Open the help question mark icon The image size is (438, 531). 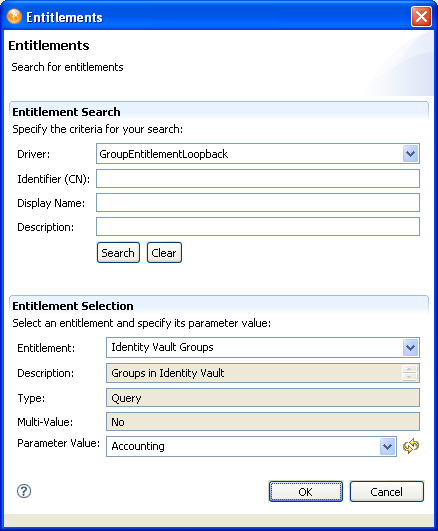click(24, 491)
